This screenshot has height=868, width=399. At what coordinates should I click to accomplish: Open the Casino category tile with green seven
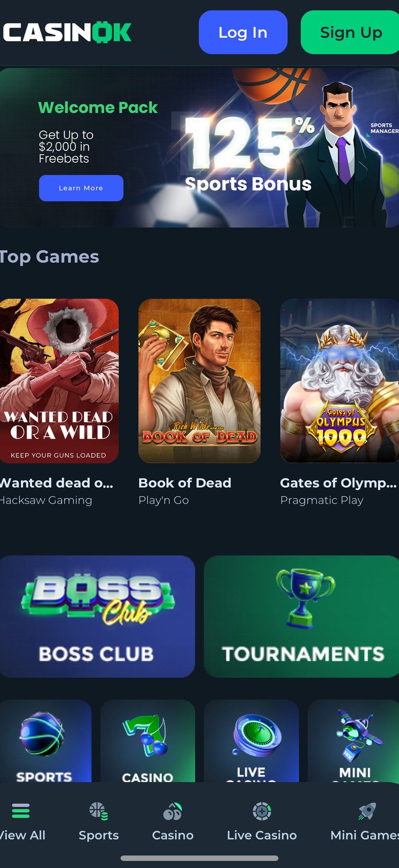coord(147,741)
